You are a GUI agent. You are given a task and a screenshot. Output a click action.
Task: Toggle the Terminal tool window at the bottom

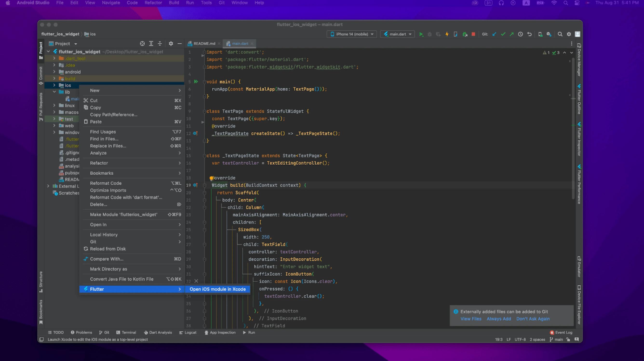tap(126, 332)
